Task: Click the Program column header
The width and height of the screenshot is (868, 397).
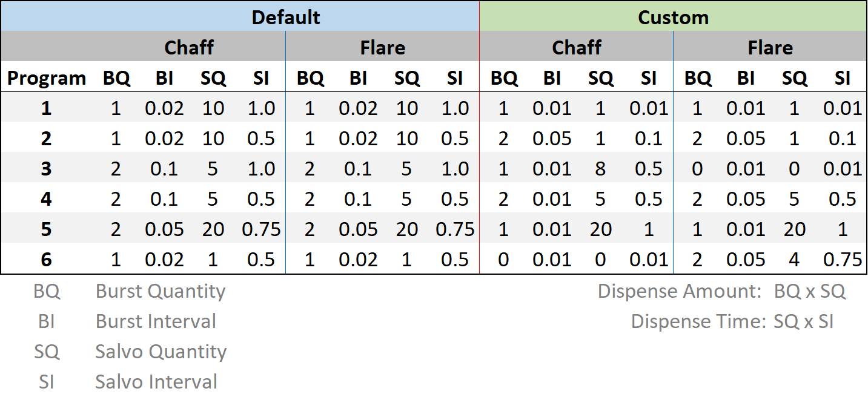Action: point(47,78)
